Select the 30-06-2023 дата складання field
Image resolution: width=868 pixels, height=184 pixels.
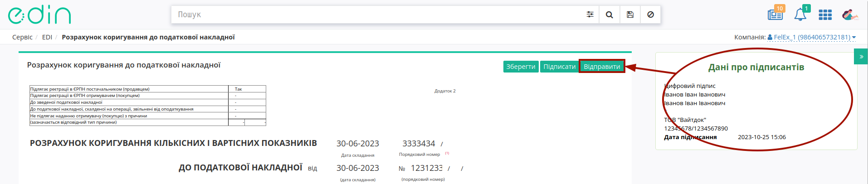pyautogui.click(x=357, y=144)
